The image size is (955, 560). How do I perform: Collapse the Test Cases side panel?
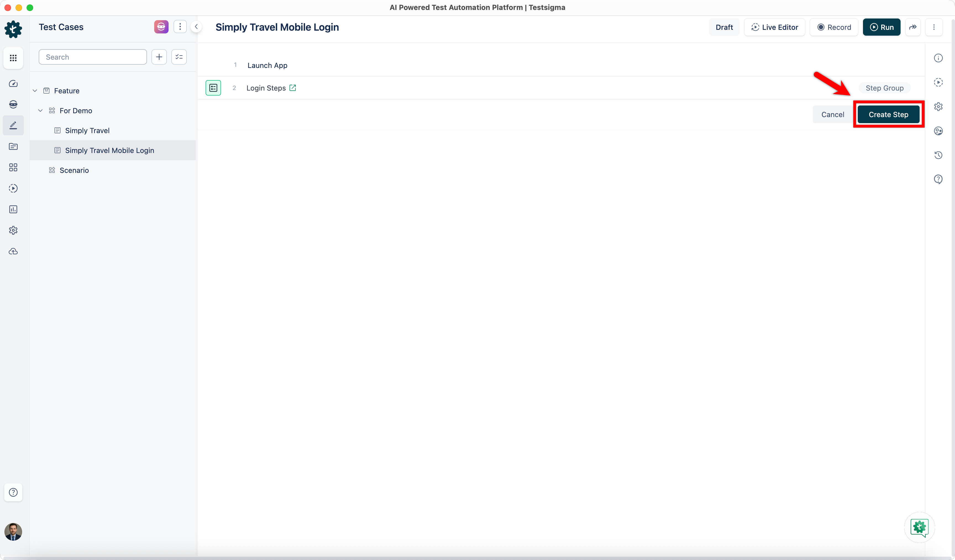(x=196, y=27)
